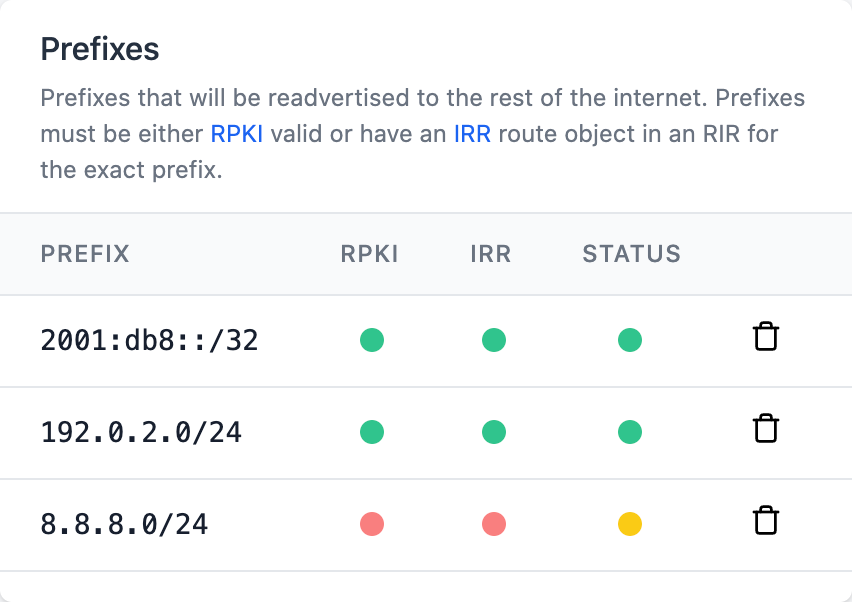Click the red IRR dot for 8.8.8.0/24
Viewport: 852px width, 602px height.
point(494,524)
